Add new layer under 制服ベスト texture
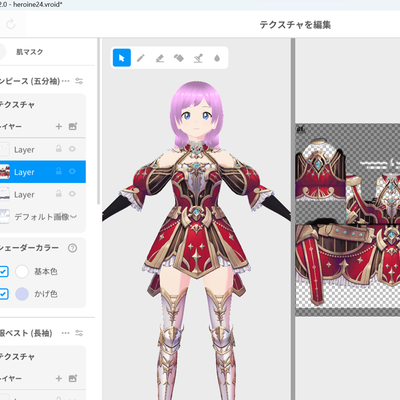Viewport: 400px width, 400px height. tap(59, 378)
